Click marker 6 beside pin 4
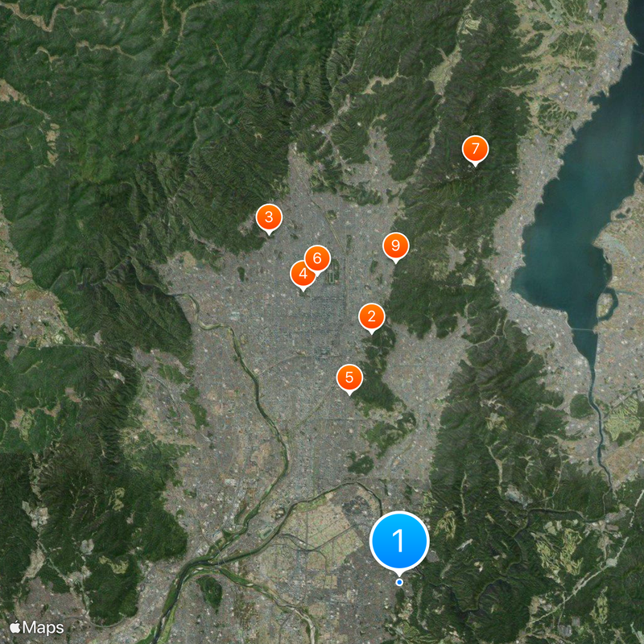 coord(316,258)
